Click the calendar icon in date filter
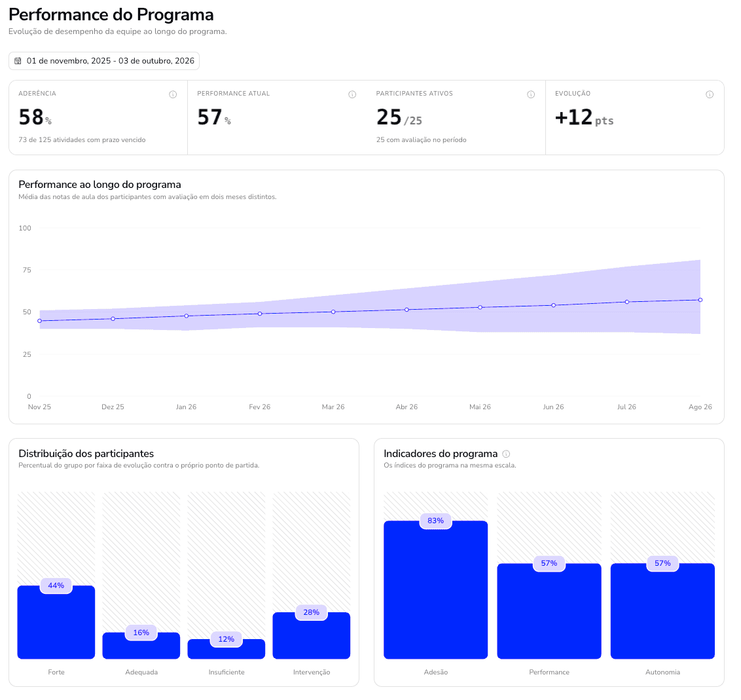Image resolution: width=741 pixels, height=700 pixels. [x=18, y=61]
